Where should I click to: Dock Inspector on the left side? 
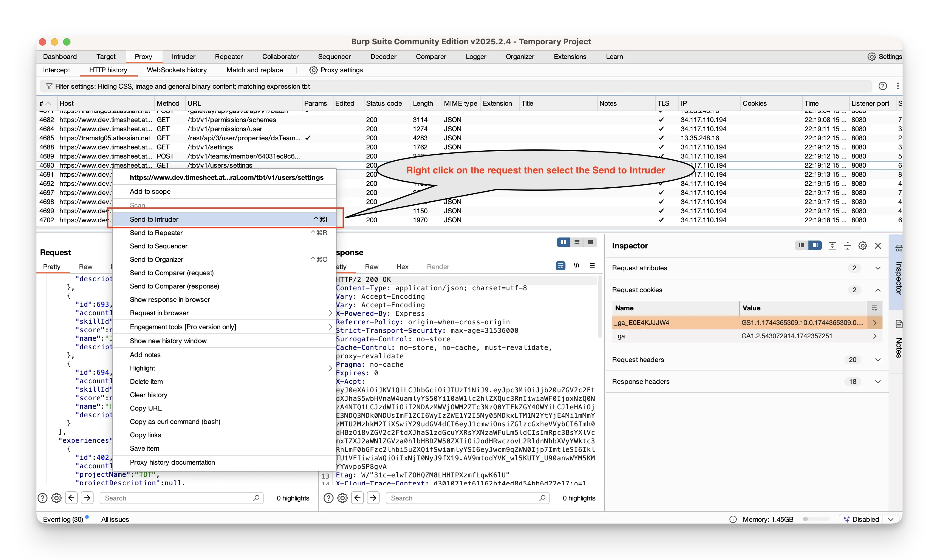pyautogui.click(x=801, y=246)
